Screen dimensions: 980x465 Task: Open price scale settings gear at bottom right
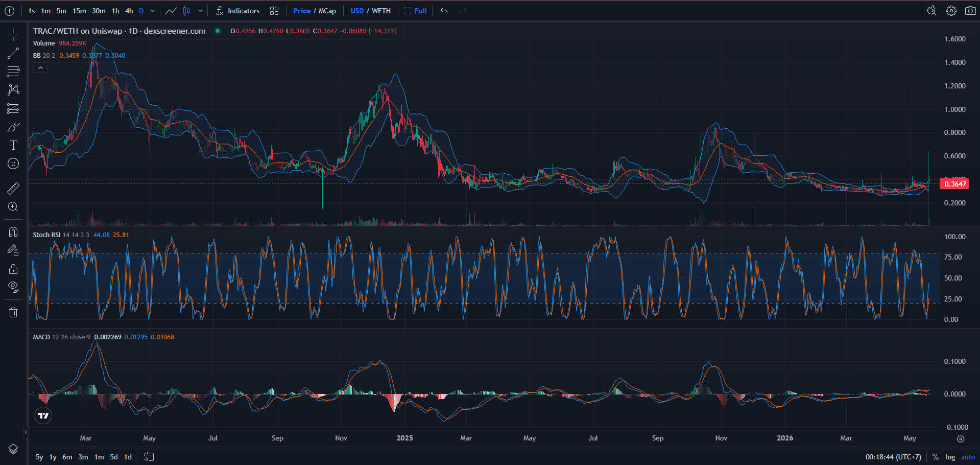click(960, 439)
